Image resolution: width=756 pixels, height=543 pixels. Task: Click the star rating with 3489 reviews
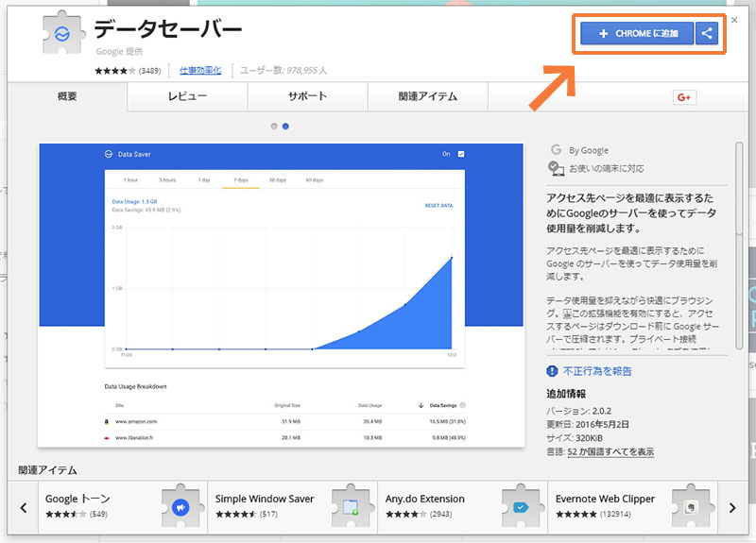128,71
